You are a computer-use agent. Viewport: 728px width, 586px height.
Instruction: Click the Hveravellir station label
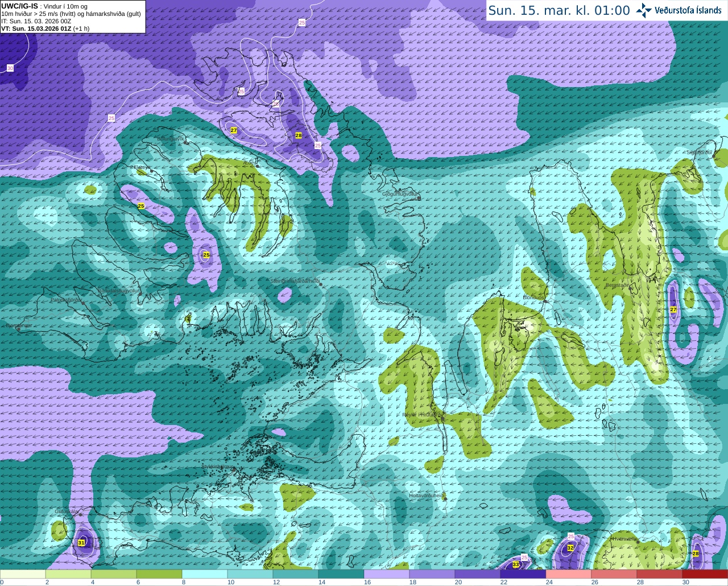click(x=624, y=538)
